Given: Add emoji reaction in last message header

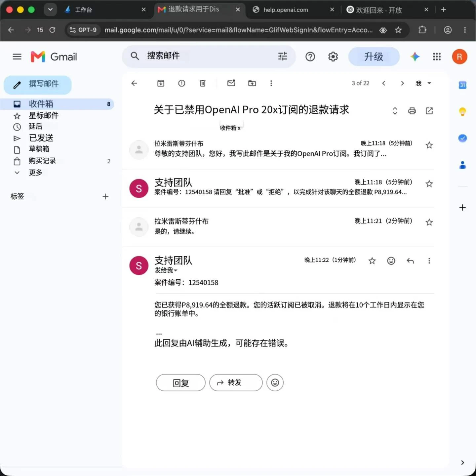Looking at the screenshot, I should point(391,261).
